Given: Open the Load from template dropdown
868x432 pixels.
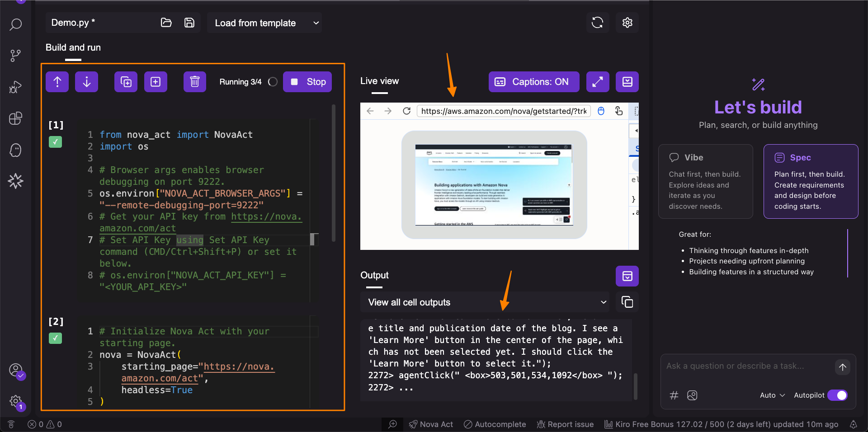Looking at the screenshot, I should (x=264, y=23).
